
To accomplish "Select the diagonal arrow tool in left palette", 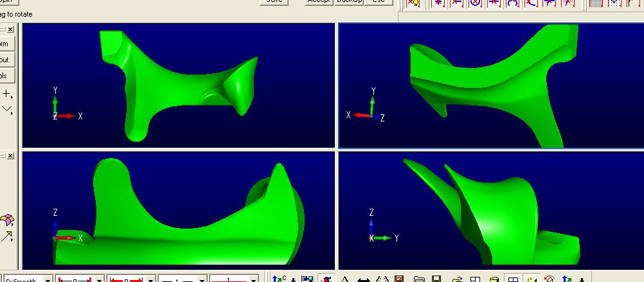I will point(8,236).
